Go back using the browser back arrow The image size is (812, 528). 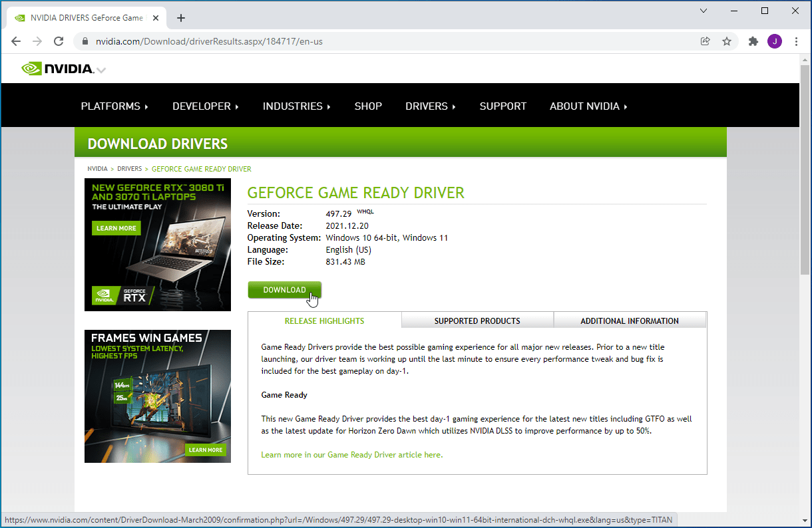pyautogui.click(x=16, y=41)
